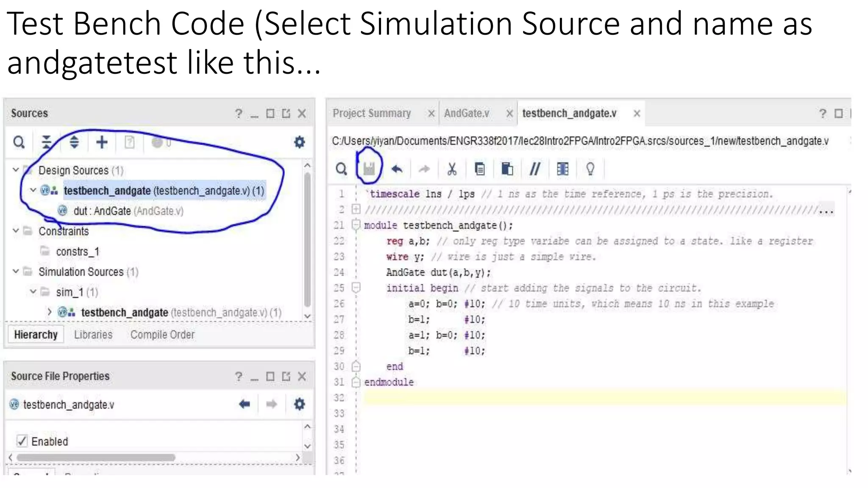
Task: Switch to the Compile Order view
Action: pos(162,335)
